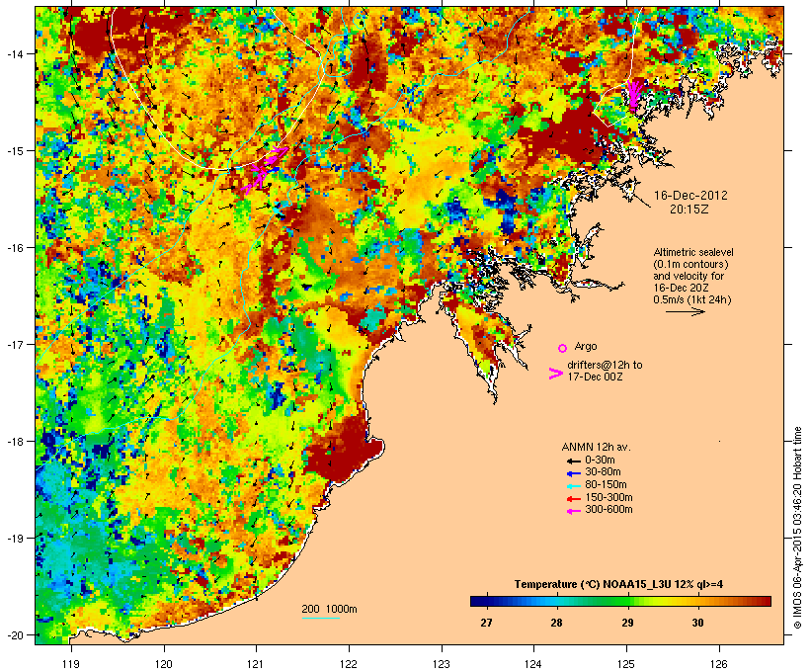Click the 123 longitude axis label
The height and width of the screenshot is (672, 810).
click(x=442, y=664)
